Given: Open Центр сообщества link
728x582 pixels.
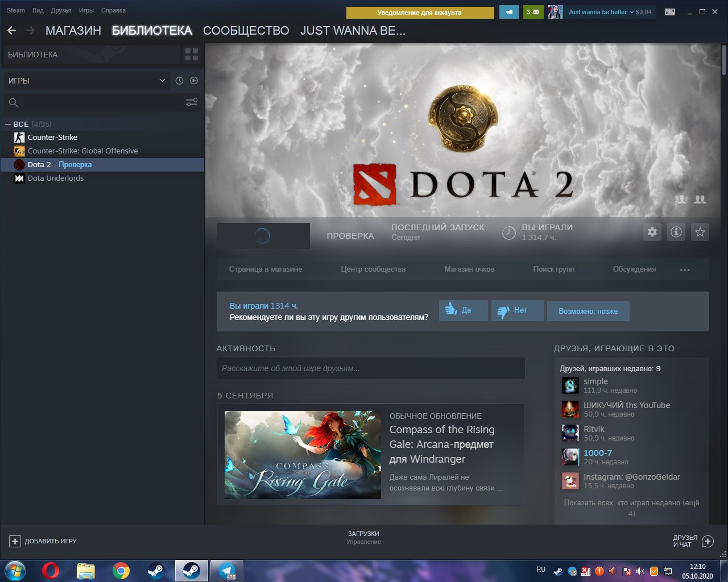Looking at the screenshot, I should click(373, 269).
